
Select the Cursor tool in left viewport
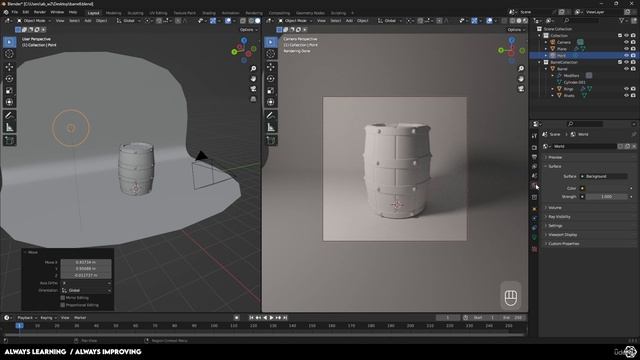pos(9,54)
